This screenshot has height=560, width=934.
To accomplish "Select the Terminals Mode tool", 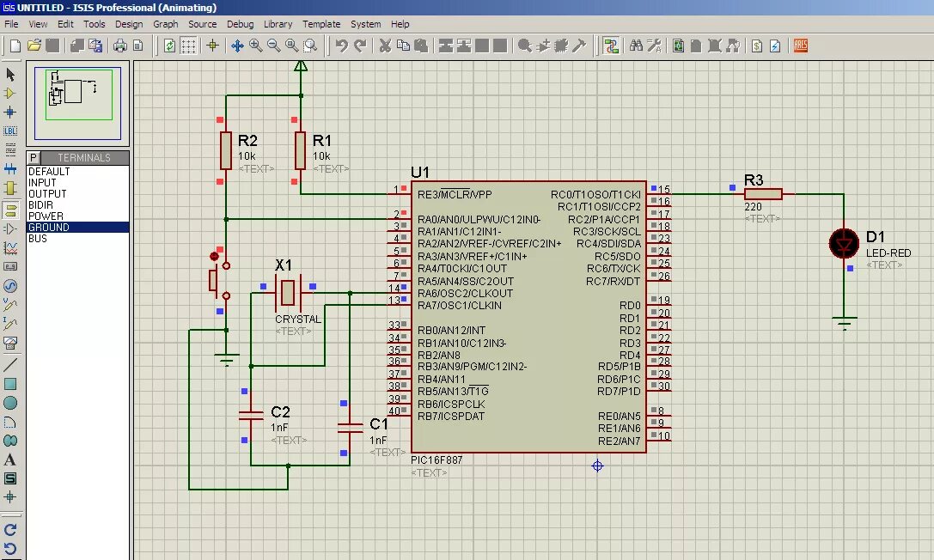I will coord(10,210).
